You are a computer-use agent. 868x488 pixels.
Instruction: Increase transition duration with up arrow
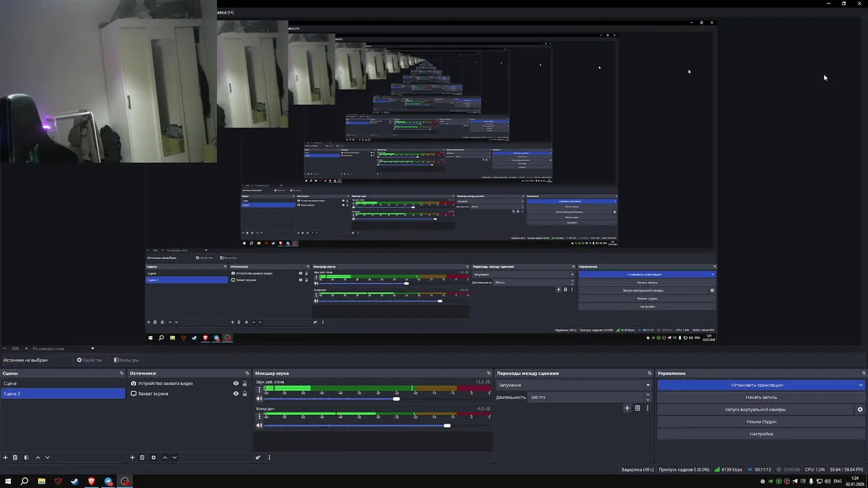coord(648,394)
